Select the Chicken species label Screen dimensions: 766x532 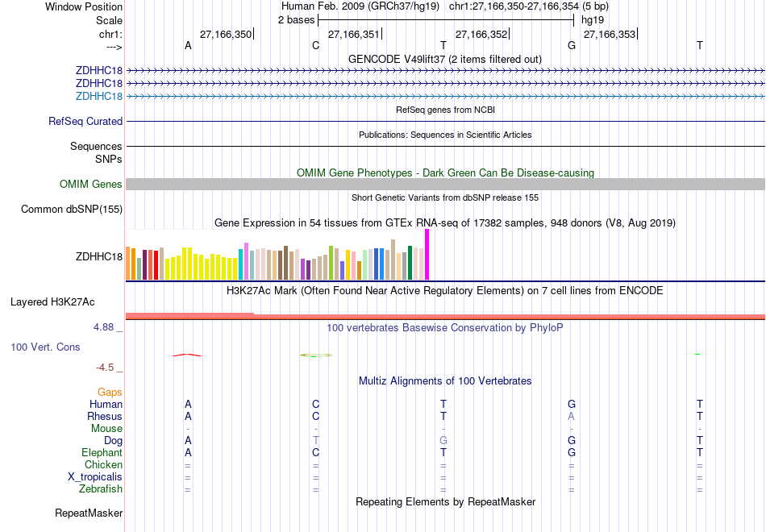(x=103, y=464)
